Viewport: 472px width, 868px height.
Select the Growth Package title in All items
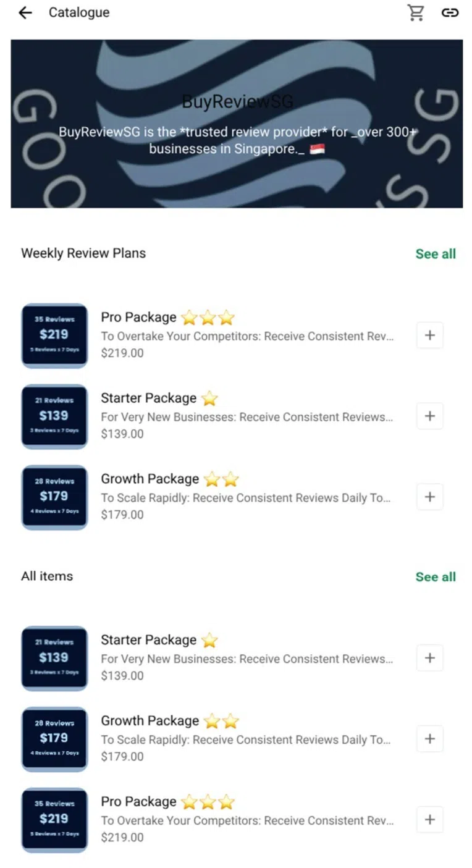pyautogui.click(x=150, y=721)
